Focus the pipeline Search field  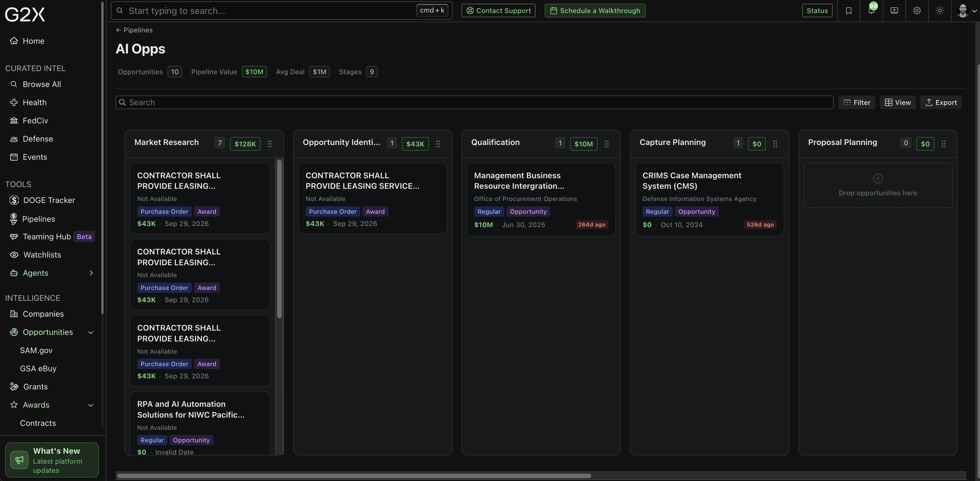coord(474,103)
